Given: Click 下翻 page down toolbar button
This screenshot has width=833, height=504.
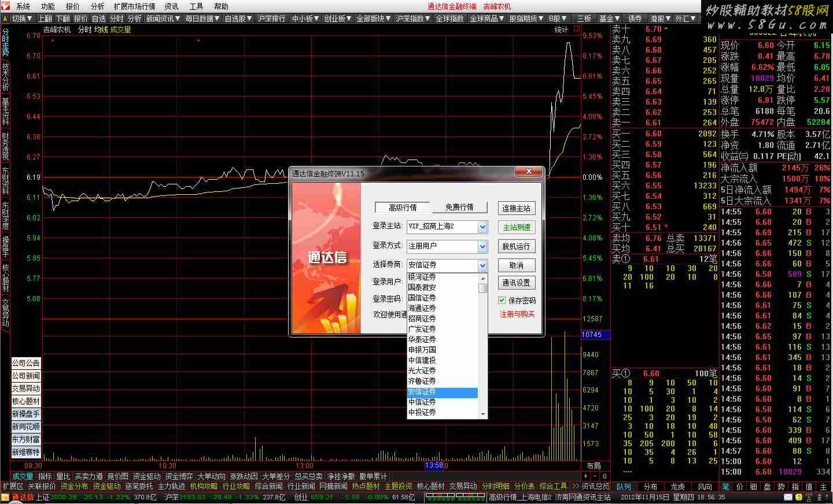Looking at the screenshot, I should pos(63,18).
